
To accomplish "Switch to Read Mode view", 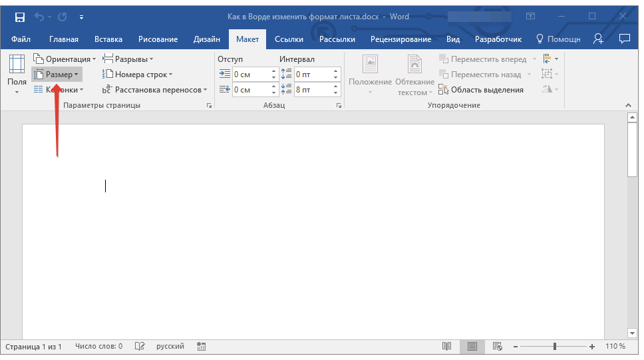I will (447, 347).
